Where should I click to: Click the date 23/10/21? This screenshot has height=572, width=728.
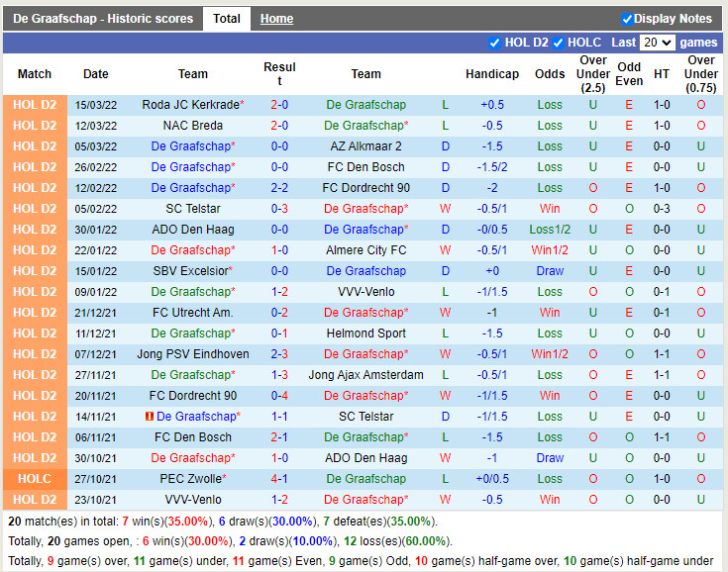[96, 500]
